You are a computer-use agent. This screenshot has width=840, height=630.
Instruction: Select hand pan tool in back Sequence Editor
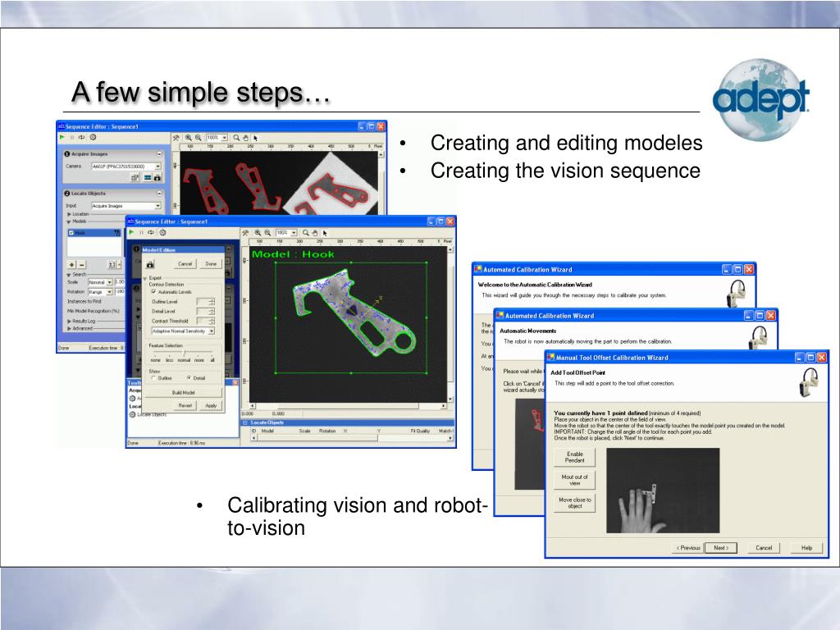coord(246,138)
